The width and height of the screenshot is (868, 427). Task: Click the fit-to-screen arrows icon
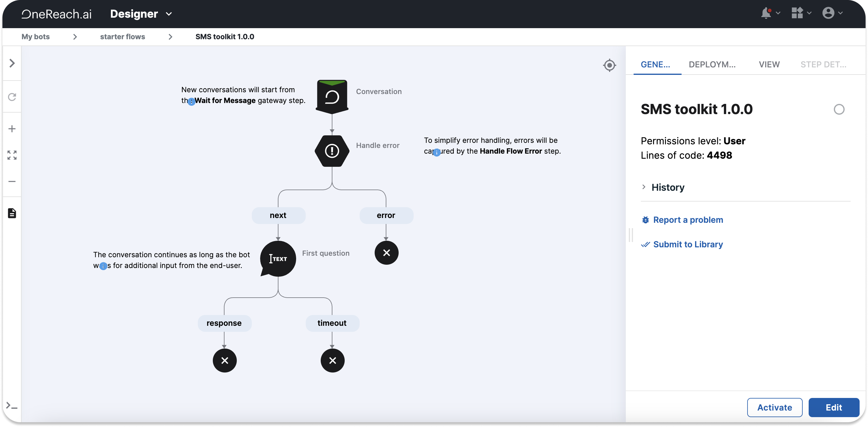12,155
